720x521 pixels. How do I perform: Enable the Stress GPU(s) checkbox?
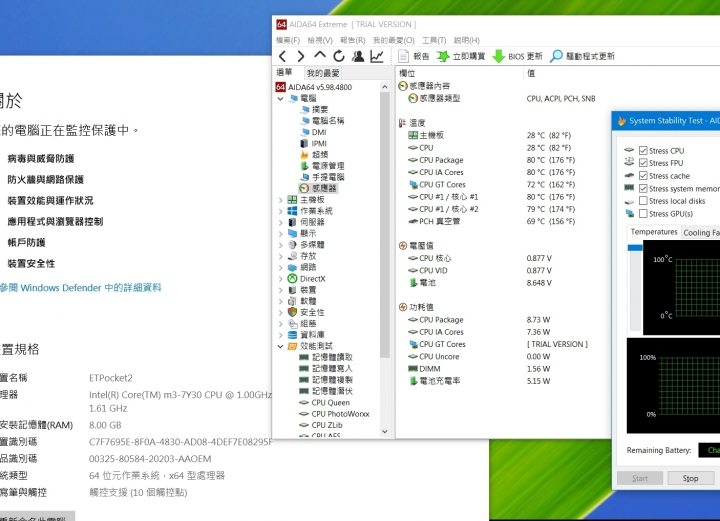pos(643,213)
